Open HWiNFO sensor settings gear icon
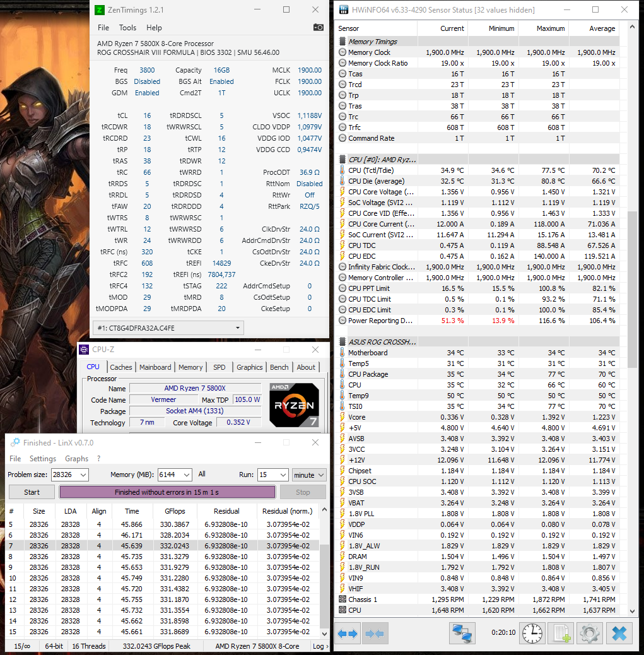Image resolution: width=644 pixels, height=655 pixels. [x=589, y=634]
